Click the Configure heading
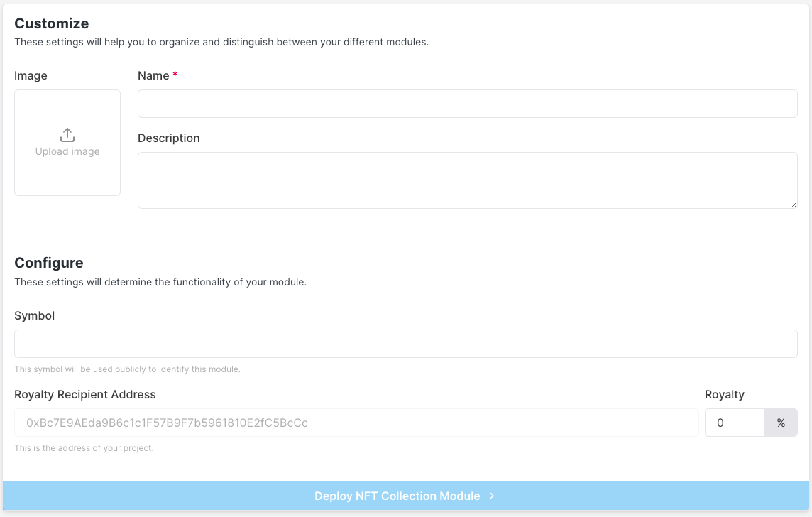Image resolution: width=812 pixels, height=517 pixels. [x=49, y=263]
